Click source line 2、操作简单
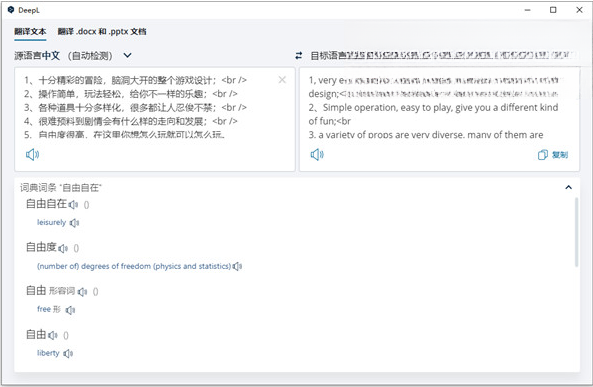This screenshot has width=593, height=387. pyautogui.click(x=131, y=94)
